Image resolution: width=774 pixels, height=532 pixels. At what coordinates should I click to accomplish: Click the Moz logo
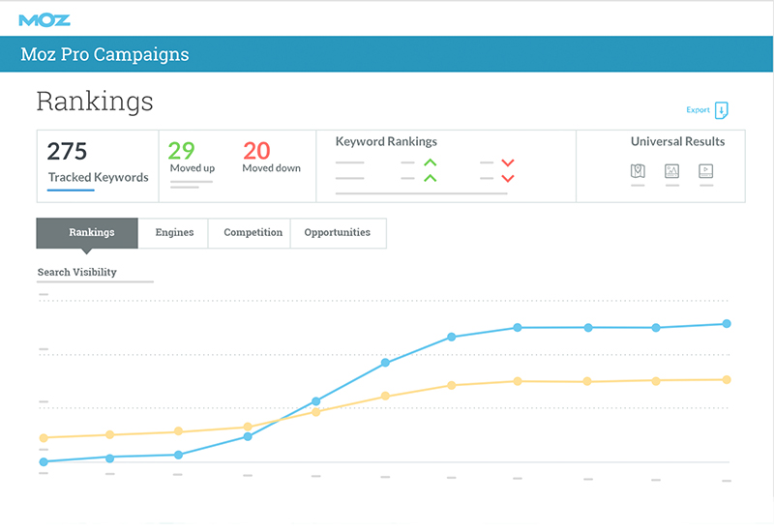(45, 18)
